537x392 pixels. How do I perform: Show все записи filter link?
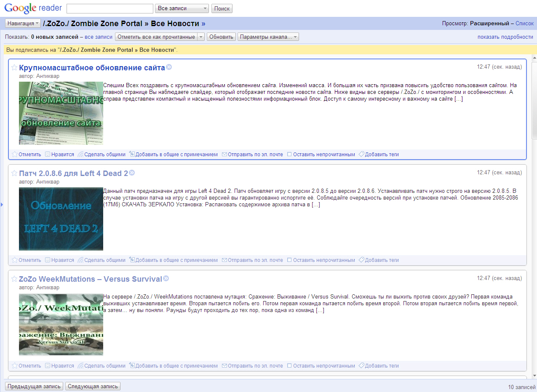click(99, 37)
